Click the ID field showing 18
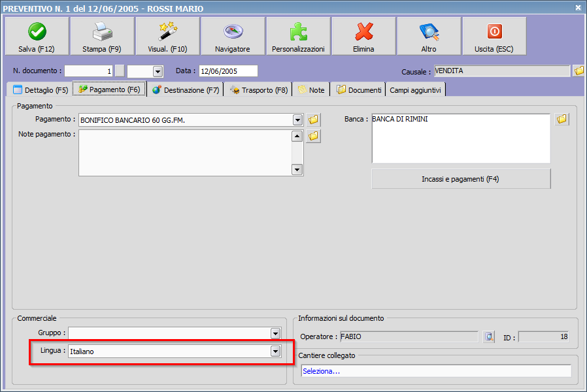 544,336
